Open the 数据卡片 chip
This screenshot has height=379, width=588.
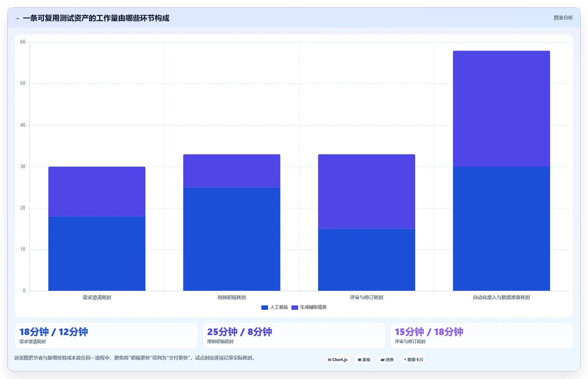[x=414, y=360]
